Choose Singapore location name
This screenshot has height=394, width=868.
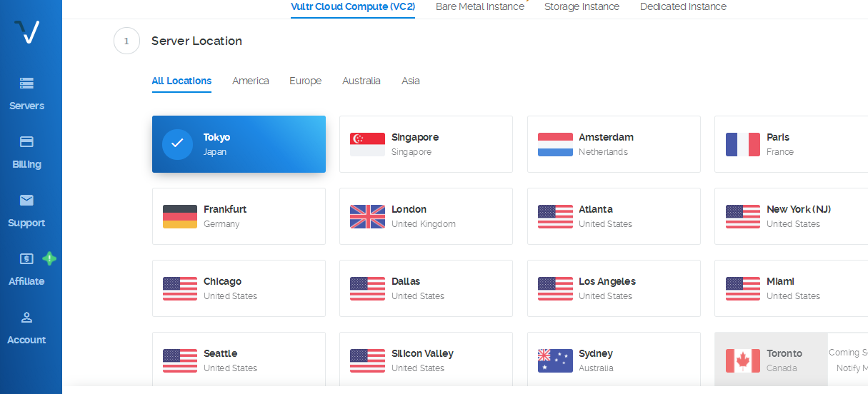coord(415,137)
